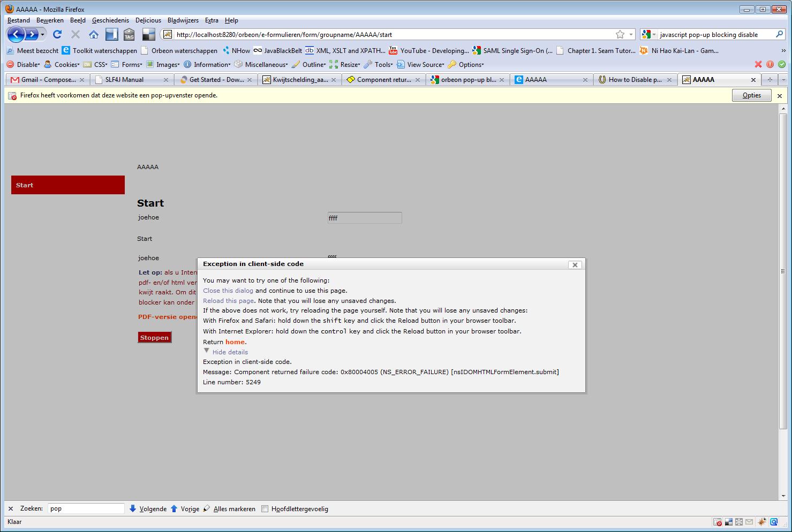This screenshot has height=532, width=792.
Task: Open the Bladwijzers menu
Action: [x=183, y=20]
